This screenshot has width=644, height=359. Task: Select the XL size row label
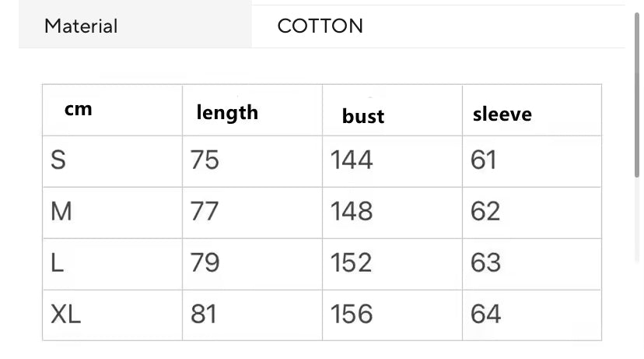pos(65,314)
